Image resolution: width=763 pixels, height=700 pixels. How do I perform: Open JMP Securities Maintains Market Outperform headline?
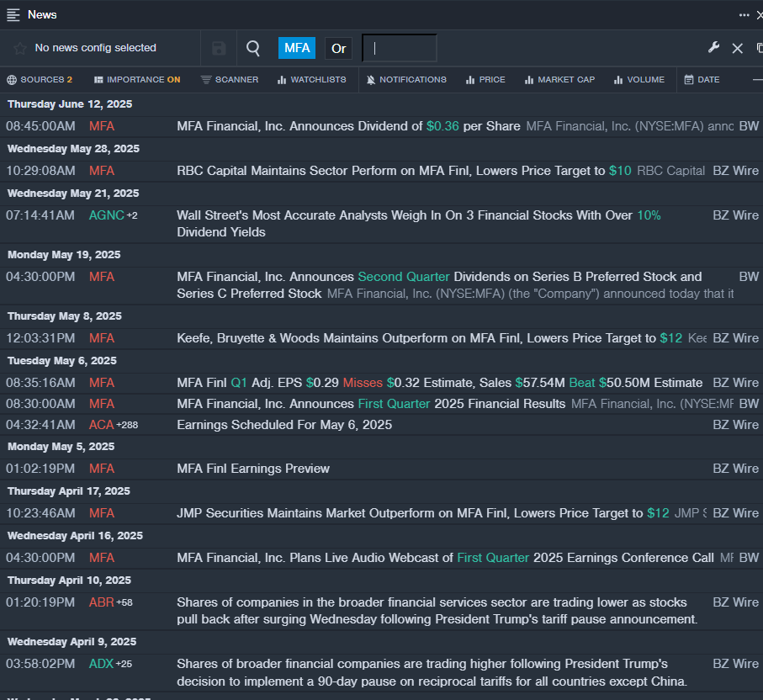pos(423,513)
